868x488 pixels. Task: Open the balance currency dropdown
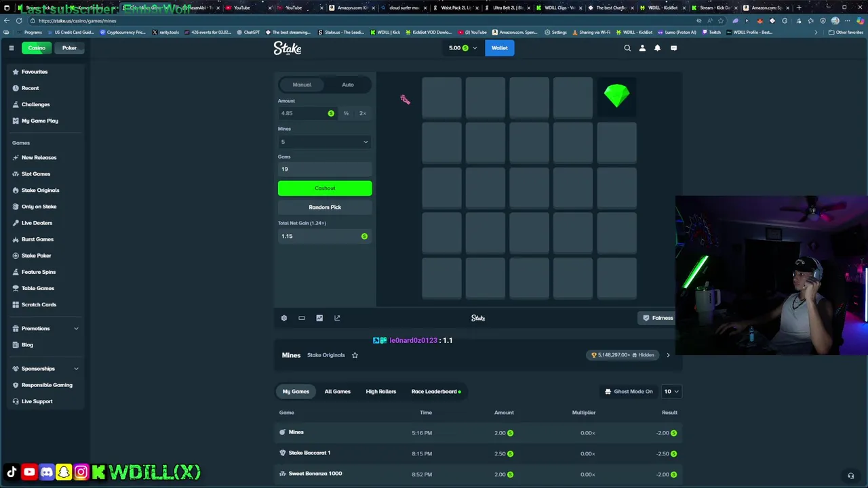463,48
